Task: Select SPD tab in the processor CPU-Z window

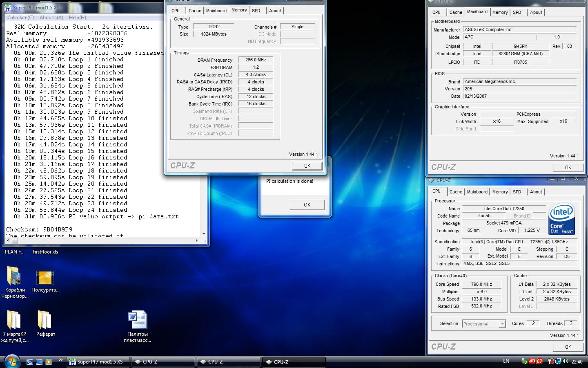Action: point(517,192)
